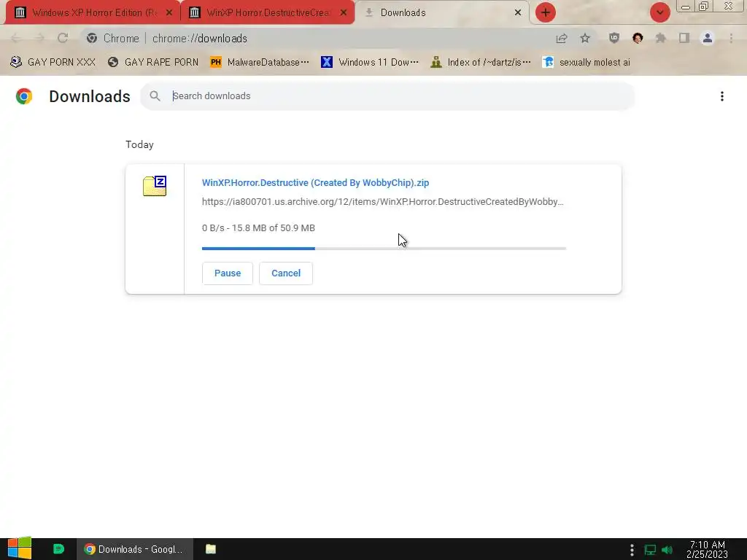
Task: Bookmark this tab with the star icon
Action: tap(585, 38)
